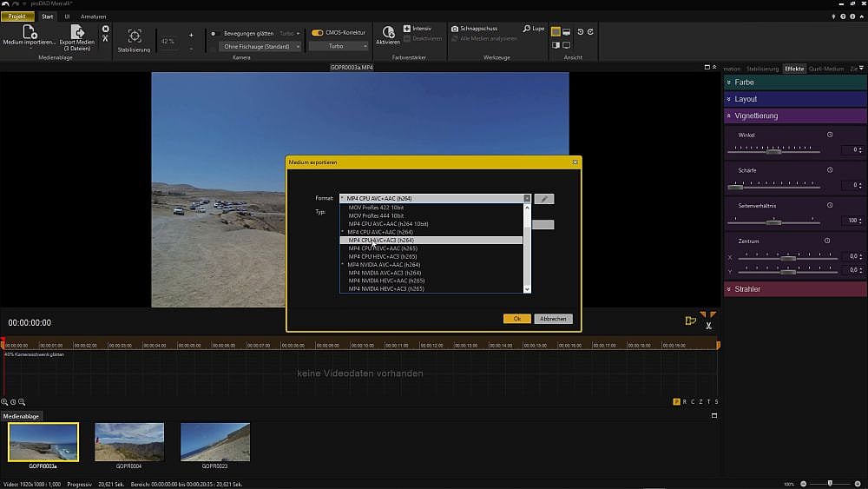Click the Aktivieren color enhancer icon
Image resolution: width=868 pixels, height=489 pixels.
[388, 32]
